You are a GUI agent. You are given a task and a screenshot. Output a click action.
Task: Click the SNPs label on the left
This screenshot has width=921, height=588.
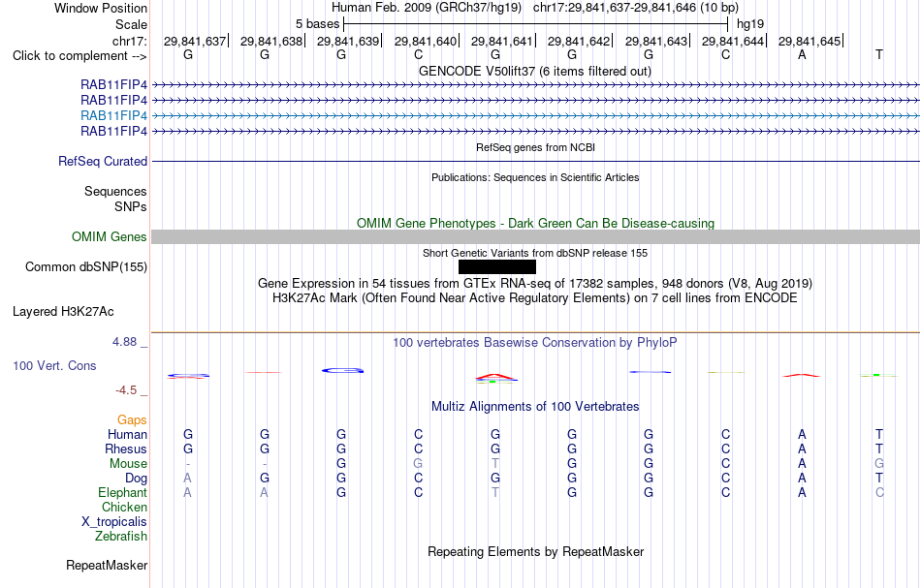131,206
